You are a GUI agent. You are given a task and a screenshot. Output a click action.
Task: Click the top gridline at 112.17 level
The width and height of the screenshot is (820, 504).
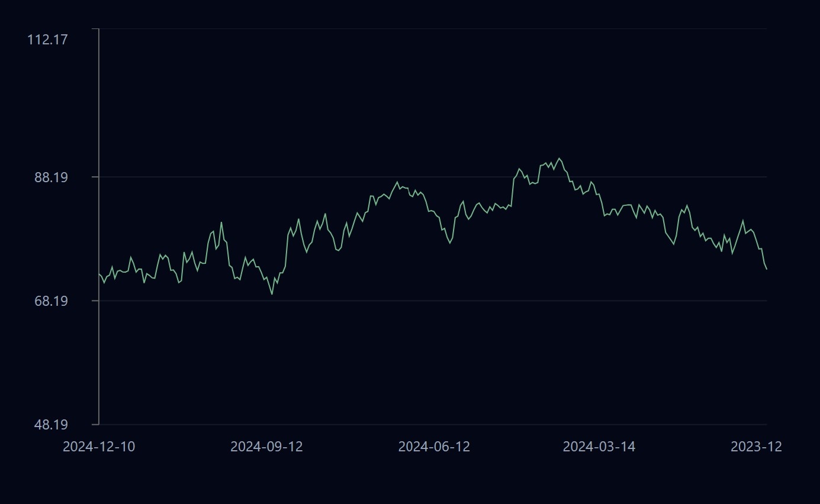coord(414,28)
